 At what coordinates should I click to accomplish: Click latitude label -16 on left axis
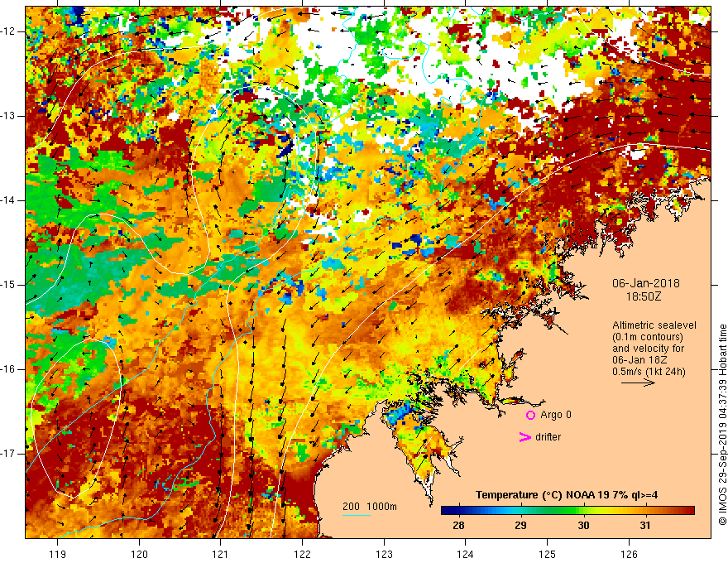pyautogui.click(x=9, y=369)
